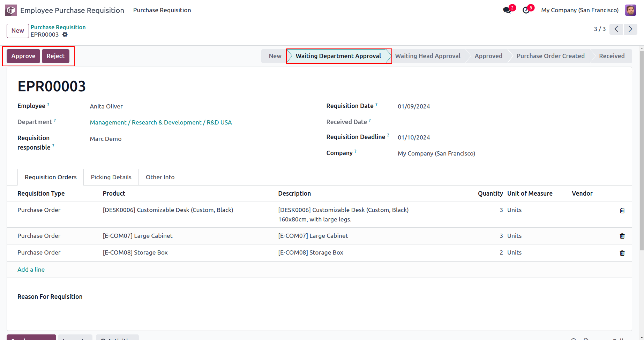Sort by the Unit of Measure column header
Viewport: 644px width, 340px height.
pyautogui.click(x=530, y=194)
